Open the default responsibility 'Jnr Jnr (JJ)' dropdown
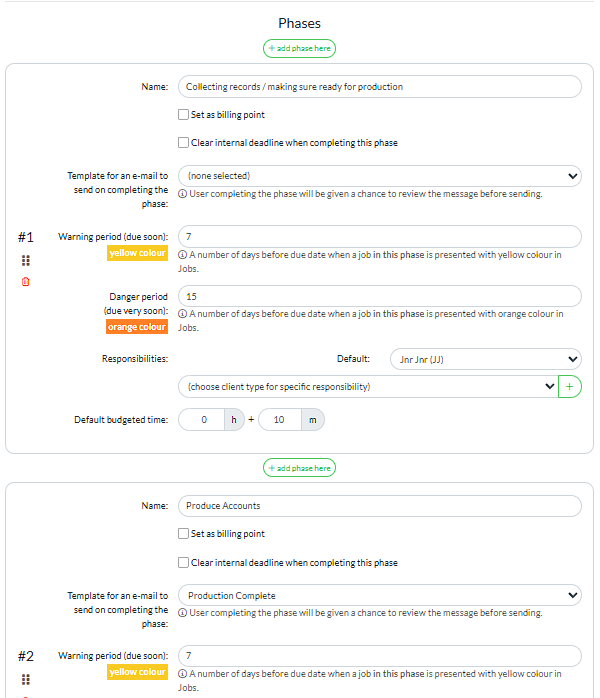Viewport: 600px width, 698px height. [x=471, y=358]
